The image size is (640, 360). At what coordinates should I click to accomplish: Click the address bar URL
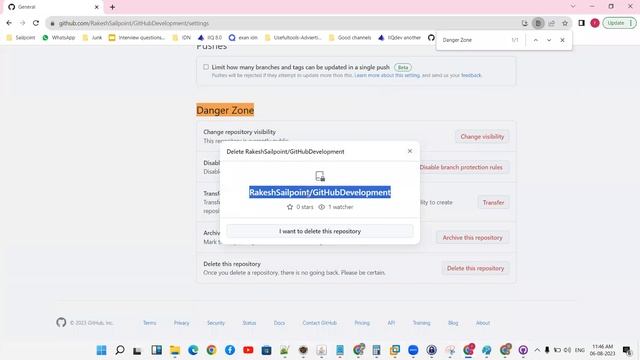click(x=134, y=23)
